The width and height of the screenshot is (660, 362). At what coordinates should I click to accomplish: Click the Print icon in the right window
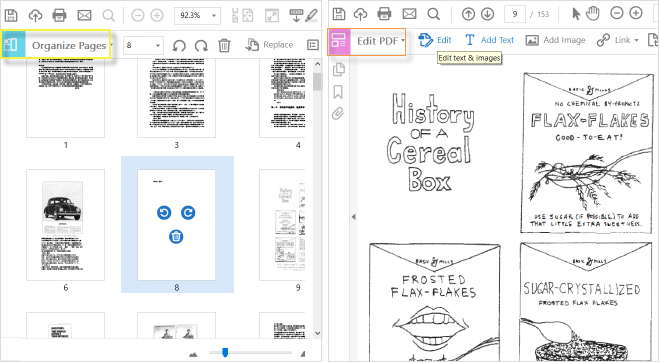[x=384, y=14]
